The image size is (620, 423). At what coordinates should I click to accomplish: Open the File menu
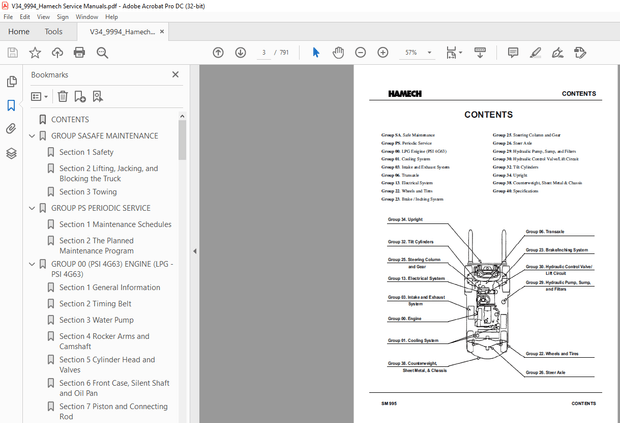pos(8,17)
